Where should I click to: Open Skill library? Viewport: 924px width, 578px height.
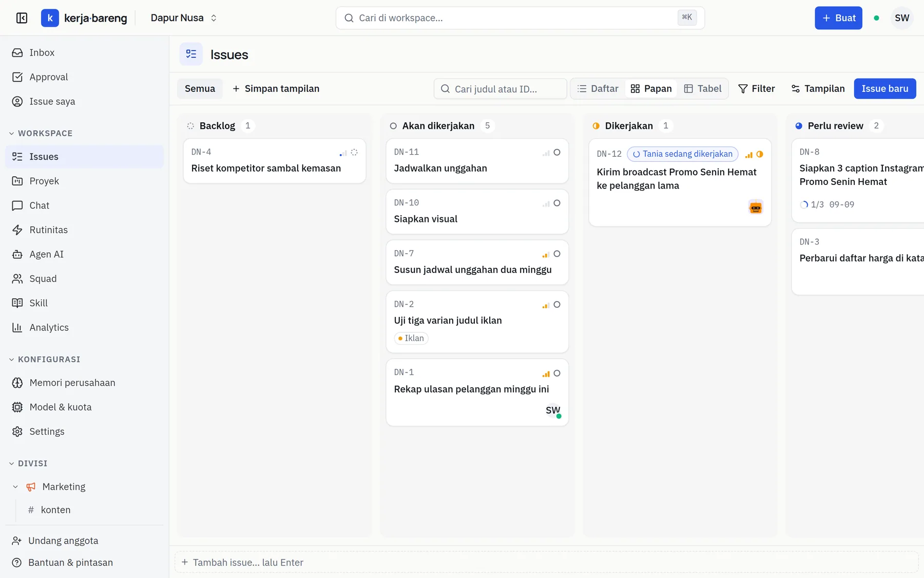tap(84, 303)
